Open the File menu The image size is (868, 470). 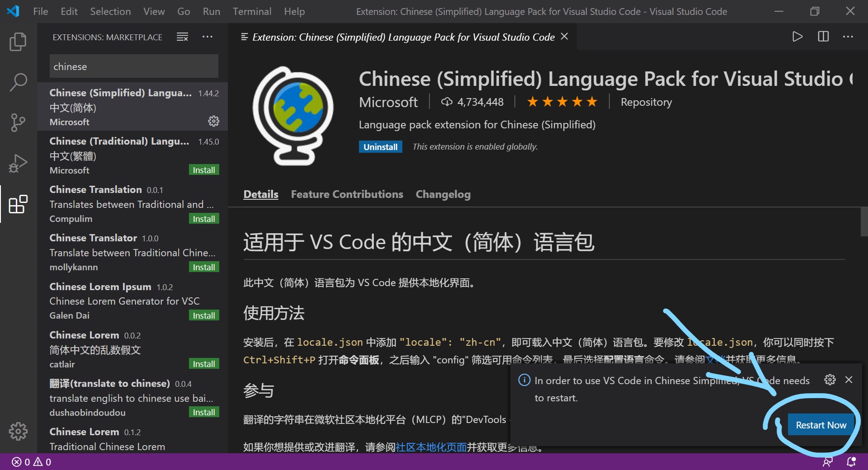[x=40, y=11]
